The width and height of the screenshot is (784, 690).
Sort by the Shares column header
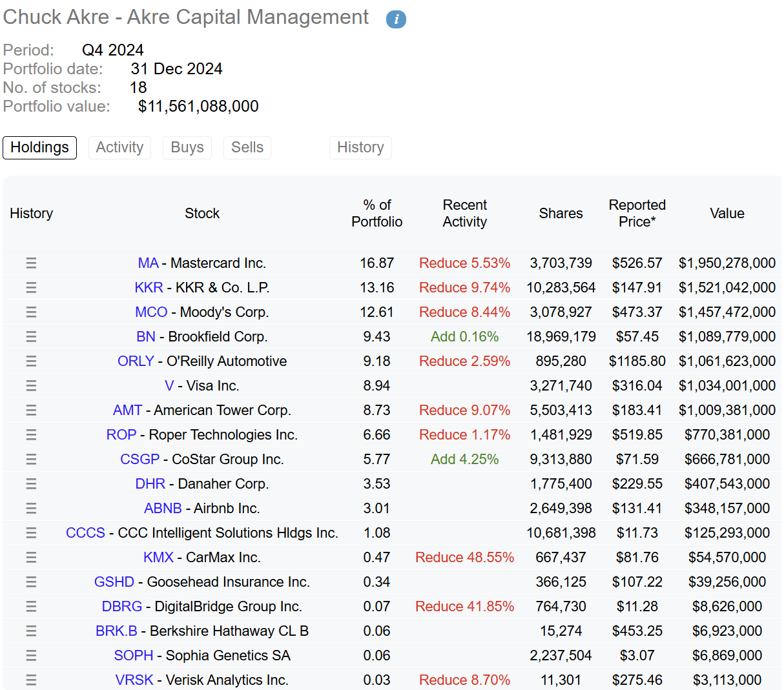click(x=561, y=213)
